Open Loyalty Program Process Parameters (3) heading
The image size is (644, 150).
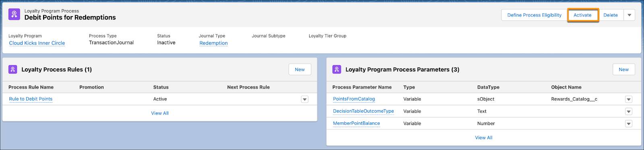402,70
